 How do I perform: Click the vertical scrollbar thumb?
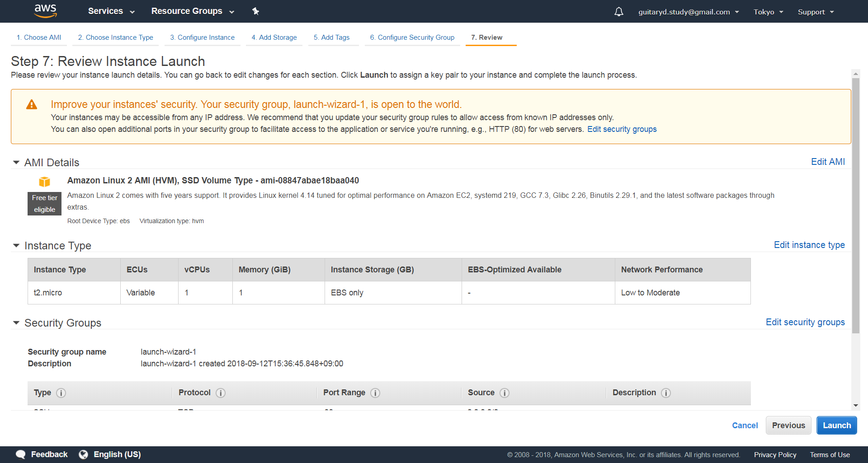[855, 206]
